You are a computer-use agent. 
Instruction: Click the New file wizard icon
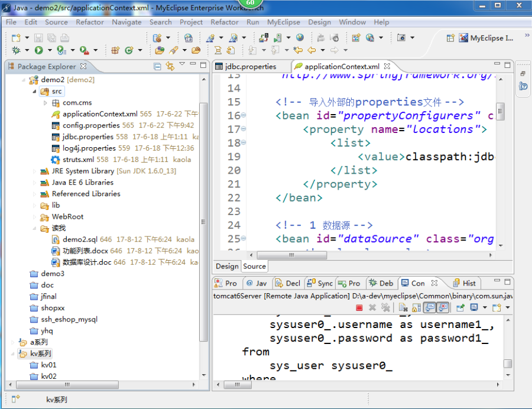point(16,38)
